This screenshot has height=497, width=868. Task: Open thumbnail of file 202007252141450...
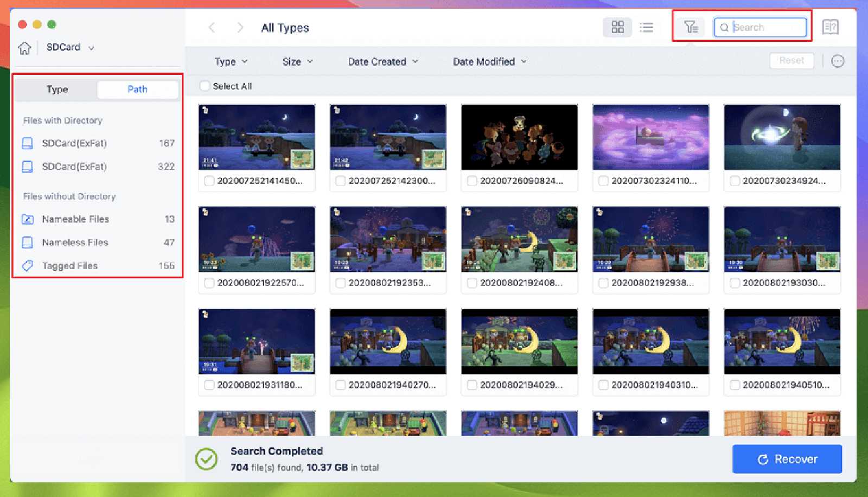click(257, 137)
